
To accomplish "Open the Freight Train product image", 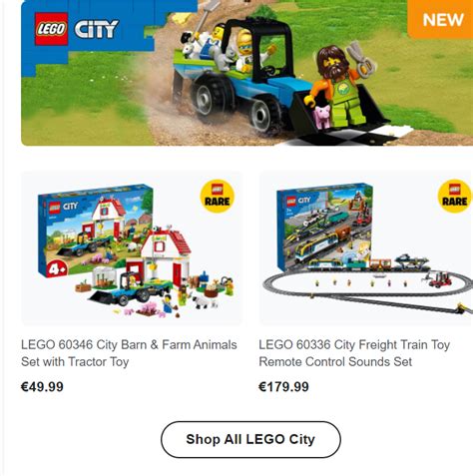I will [366, 248].
